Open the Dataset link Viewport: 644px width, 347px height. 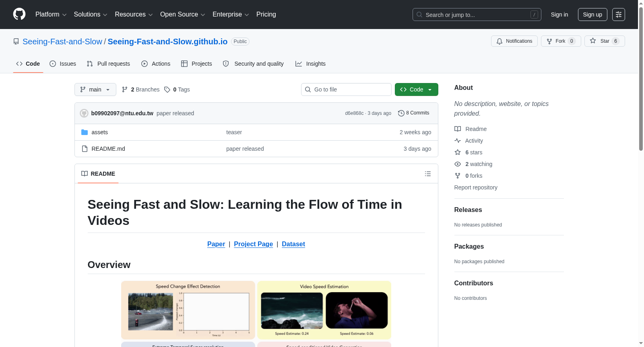coord(293,244)
